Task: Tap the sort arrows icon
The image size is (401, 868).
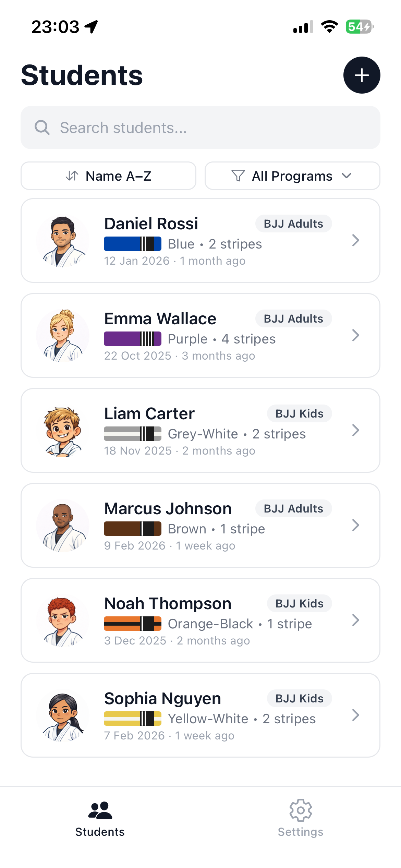Action: tap(72, 176)
